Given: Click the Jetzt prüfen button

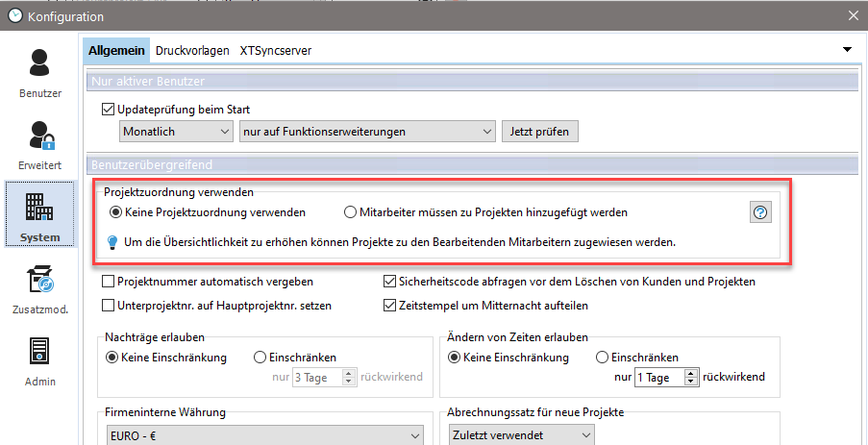Looking at the screenshot, I should 540,131.
